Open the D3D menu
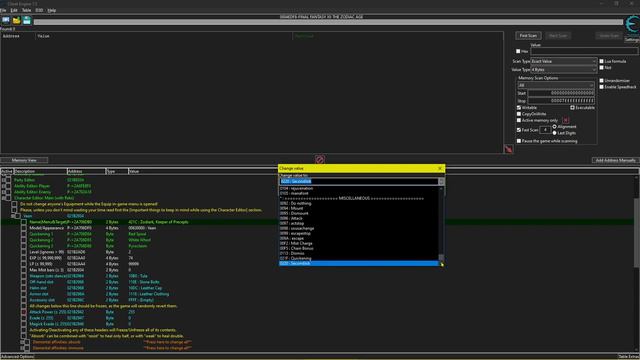This screenshot has height=360, width=640. (39, 10)
